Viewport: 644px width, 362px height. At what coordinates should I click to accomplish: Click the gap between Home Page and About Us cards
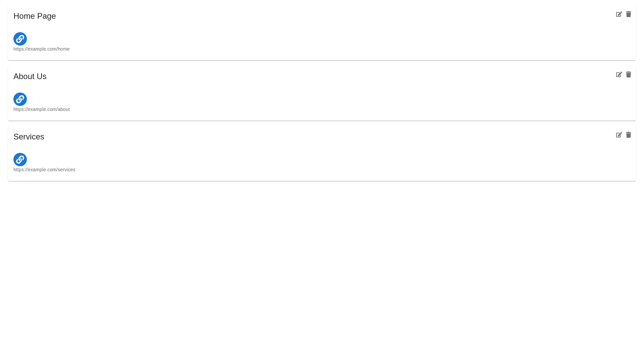click(x=322, y=63)
